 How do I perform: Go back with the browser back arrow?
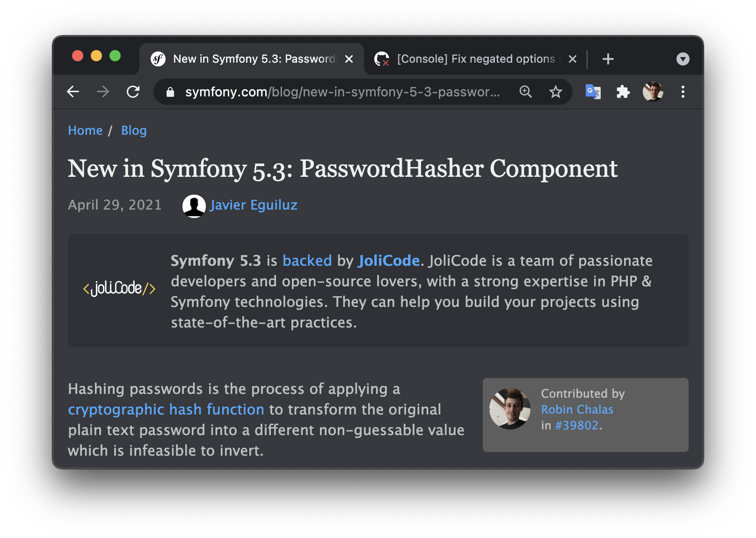[x=73, y=92]
